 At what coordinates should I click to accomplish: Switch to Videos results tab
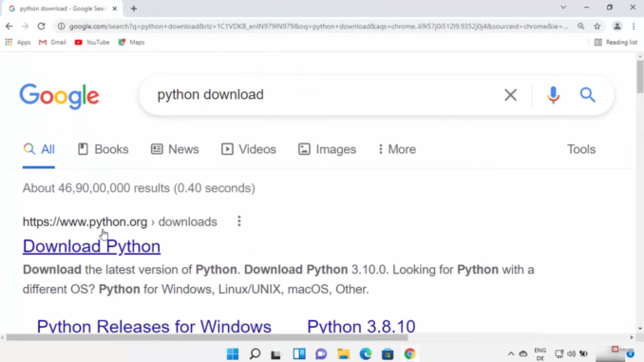(x=249, y=149)
